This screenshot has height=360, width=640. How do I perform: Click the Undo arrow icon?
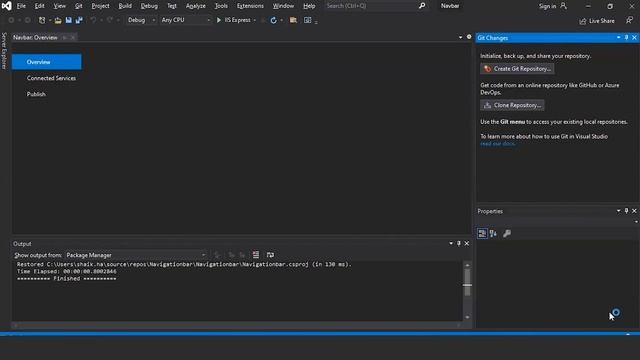click(93, 20)
